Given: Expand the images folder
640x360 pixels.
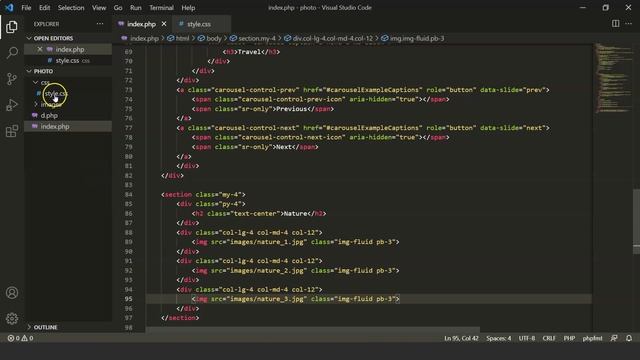Looking at the screenshot, I should pyautogui.click(x=36, y=104).
